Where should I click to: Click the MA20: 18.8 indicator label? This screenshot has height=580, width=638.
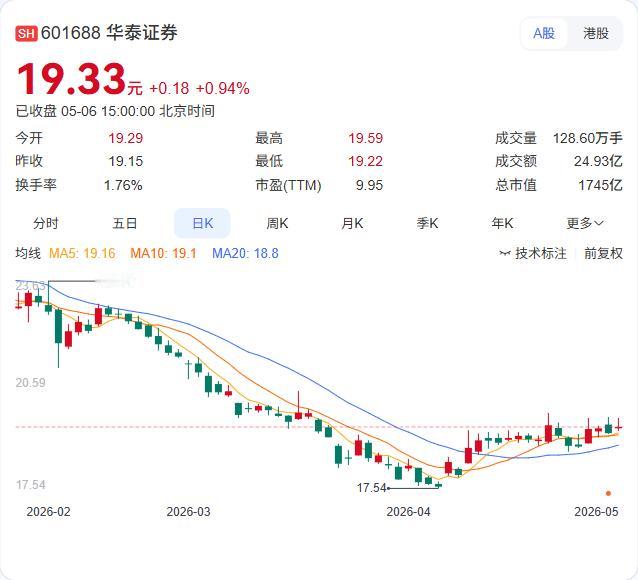(x=245, y=253)
